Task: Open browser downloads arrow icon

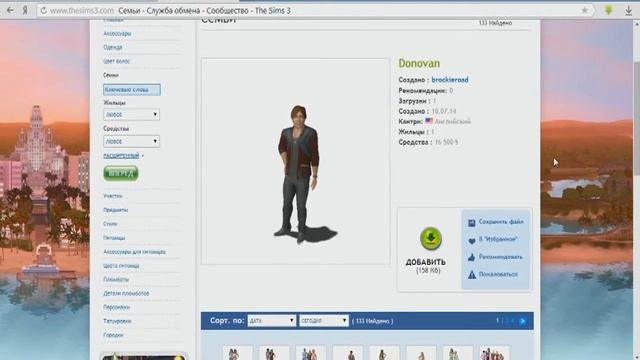Action: coord(629,11)
